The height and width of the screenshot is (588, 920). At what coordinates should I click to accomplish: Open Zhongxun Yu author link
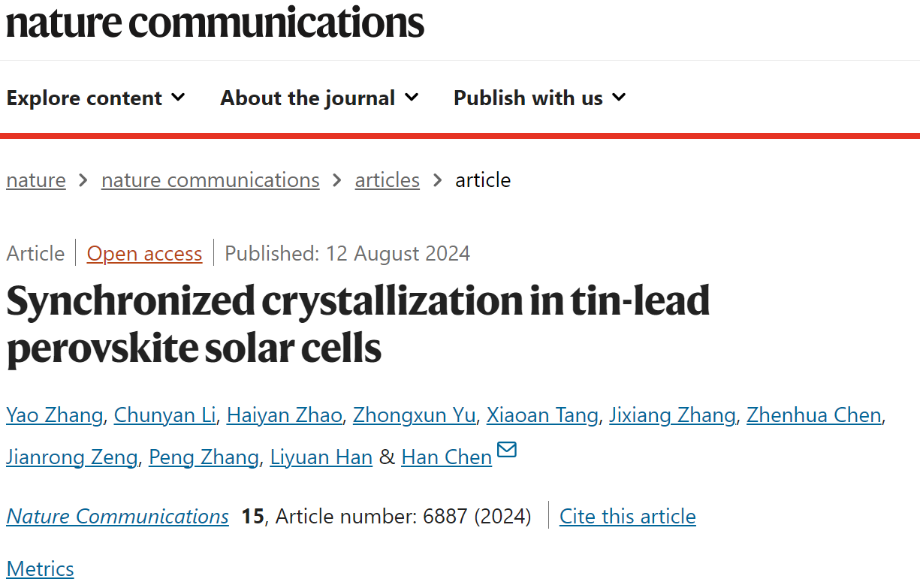pos(415,415)
